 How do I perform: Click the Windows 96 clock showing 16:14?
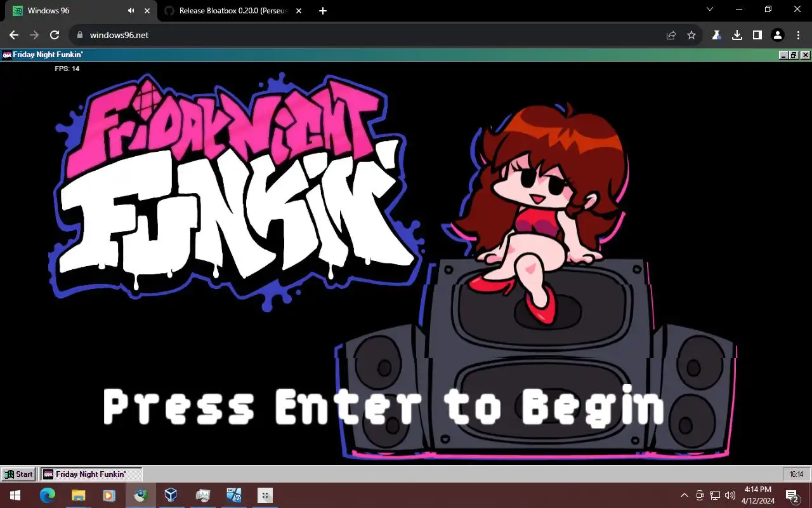pyautogui.click(x=796, y=474)
